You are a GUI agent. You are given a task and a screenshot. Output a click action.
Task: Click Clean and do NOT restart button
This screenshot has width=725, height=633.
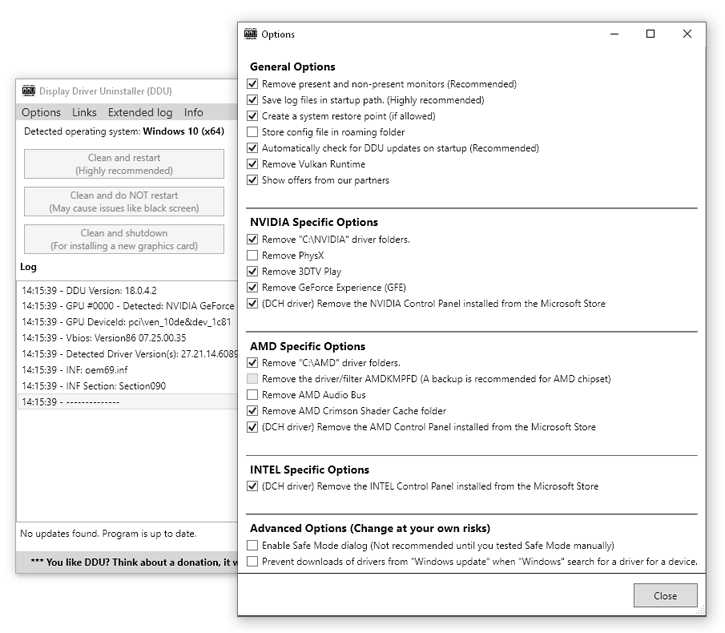pyautogui.click(x=124, y=202)
